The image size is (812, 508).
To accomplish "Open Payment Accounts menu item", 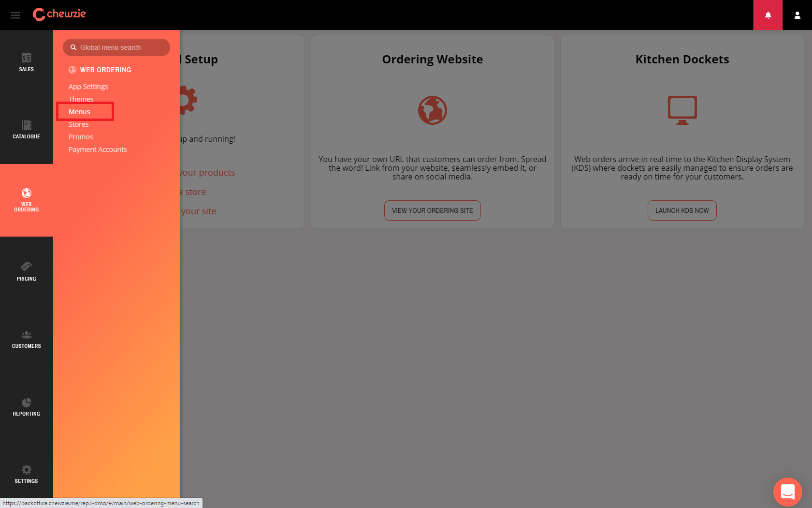I will point(98,149).
